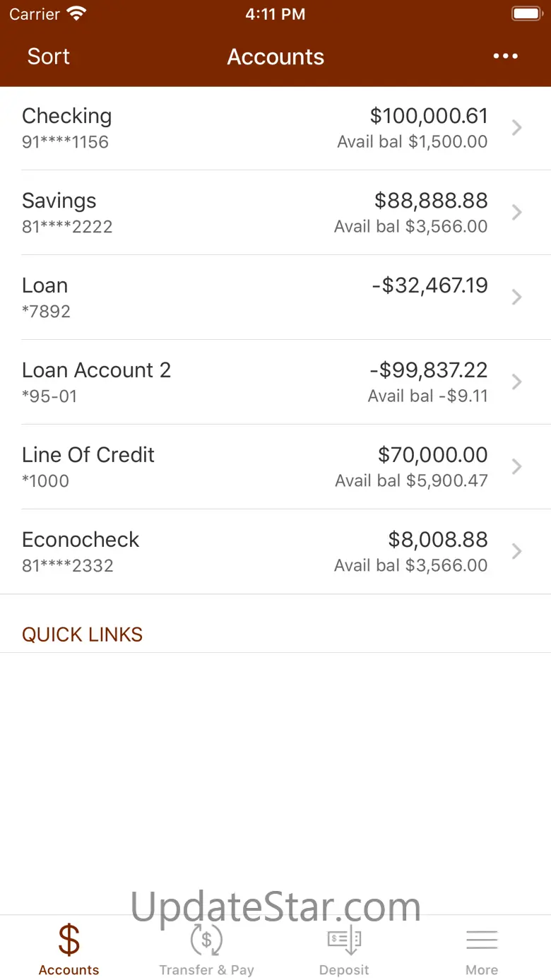This screenshot has width=551, height=980.
Task: Expand Line Of Credit chevron
Action: (517, 466)
